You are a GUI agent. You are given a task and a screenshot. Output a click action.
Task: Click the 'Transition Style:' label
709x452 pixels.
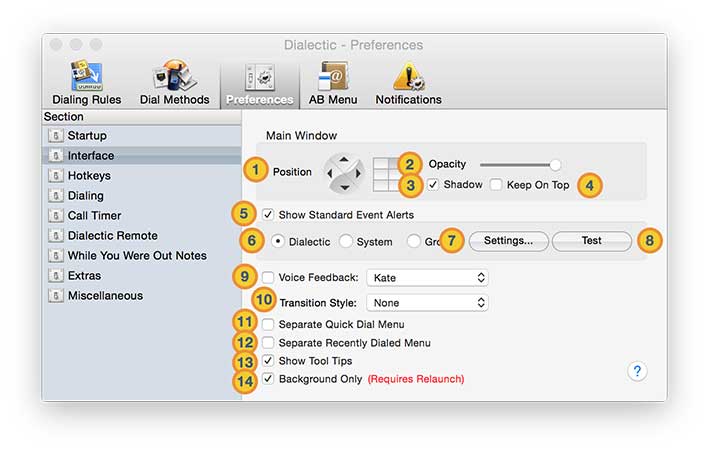tap(318, 303)
